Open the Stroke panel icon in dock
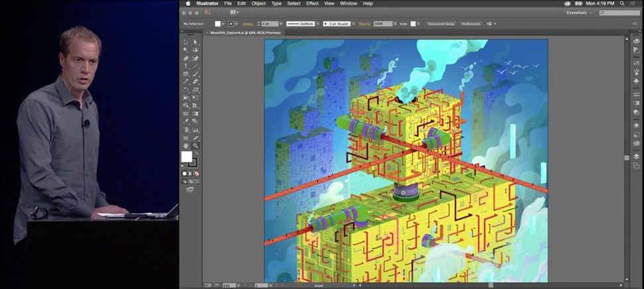 click(x=636, y=93)
